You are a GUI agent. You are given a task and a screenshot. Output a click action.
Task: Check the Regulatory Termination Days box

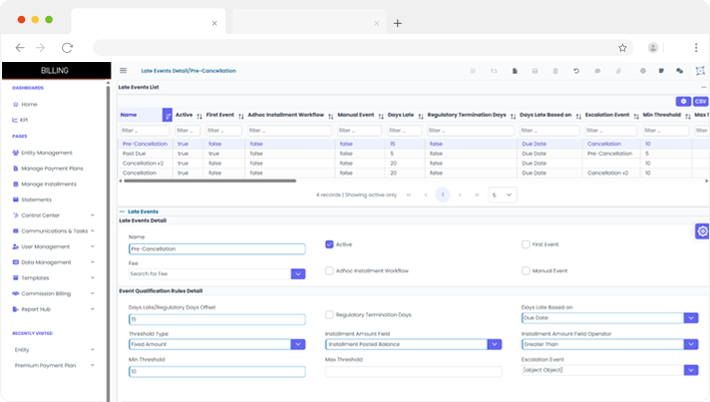click(329, 315)
